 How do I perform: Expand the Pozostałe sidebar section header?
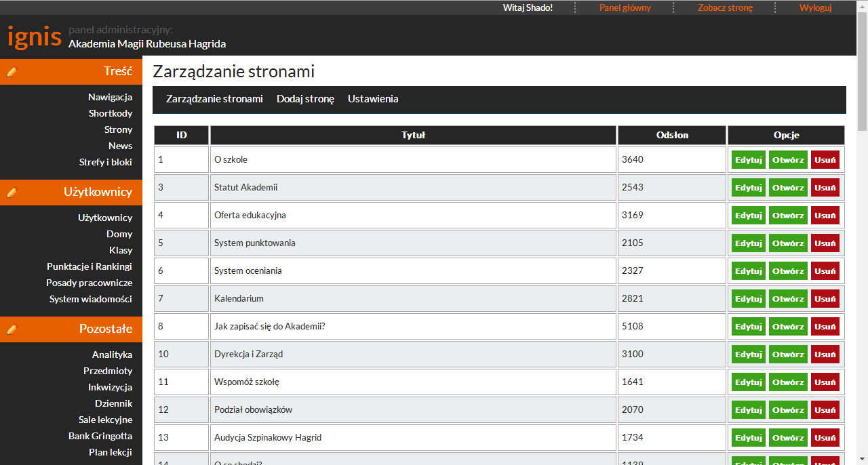[105, 329]
